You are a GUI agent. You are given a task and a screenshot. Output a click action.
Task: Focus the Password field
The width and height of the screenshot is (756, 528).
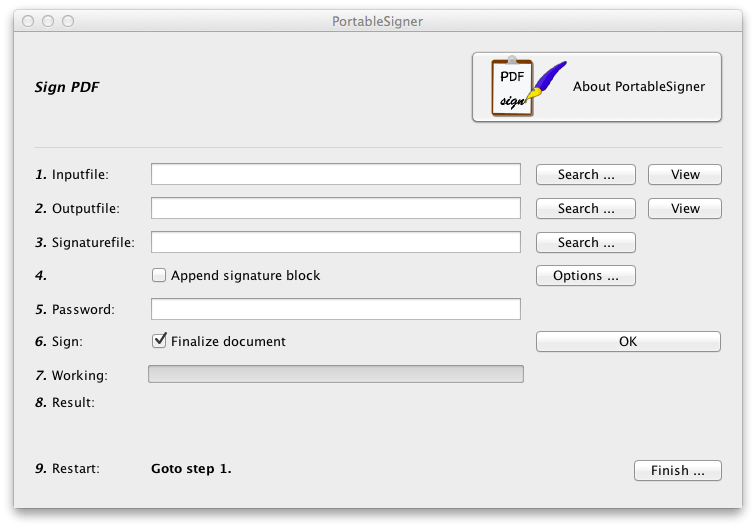point(336,309)
